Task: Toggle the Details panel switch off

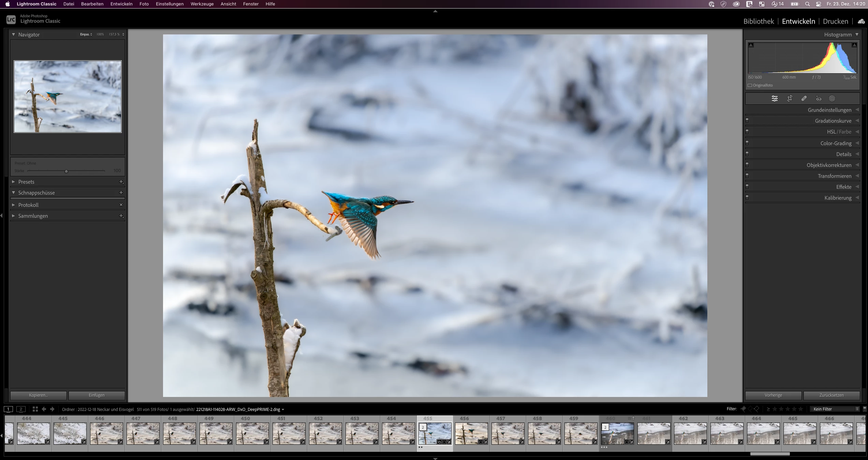Action: click(747, 154)
